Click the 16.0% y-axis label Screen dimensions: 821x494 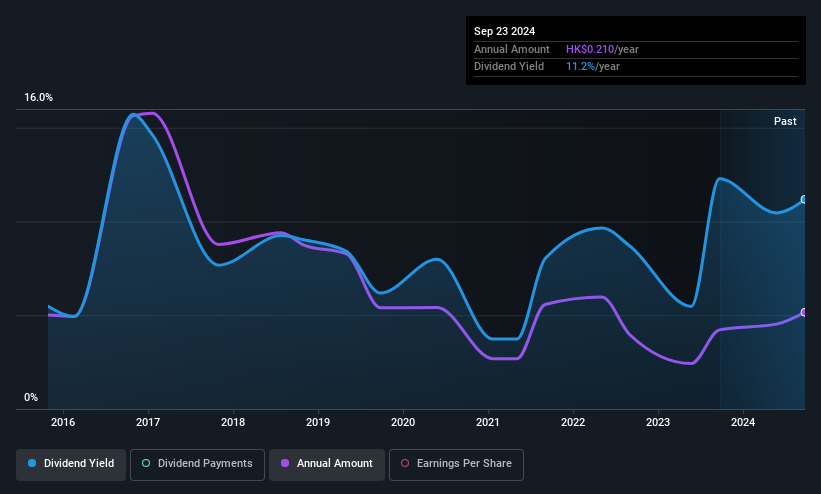point(38,97)
